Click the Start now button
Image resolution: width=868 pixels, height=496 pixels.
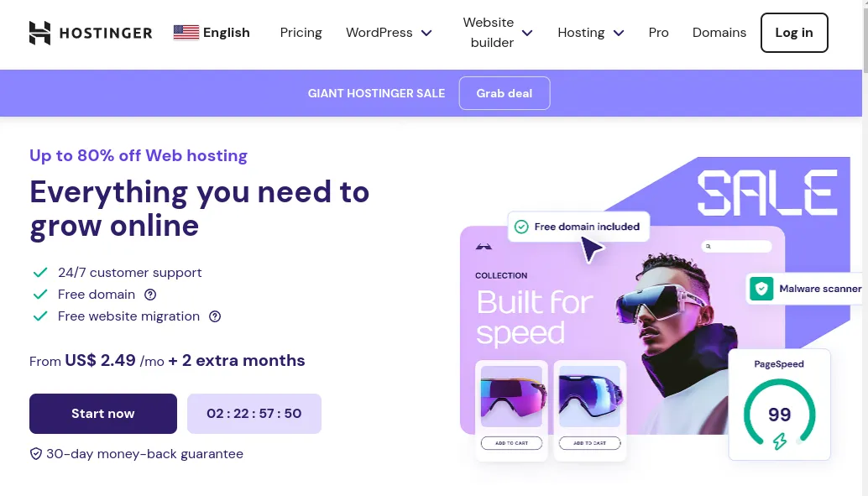[x=102, y=414]
